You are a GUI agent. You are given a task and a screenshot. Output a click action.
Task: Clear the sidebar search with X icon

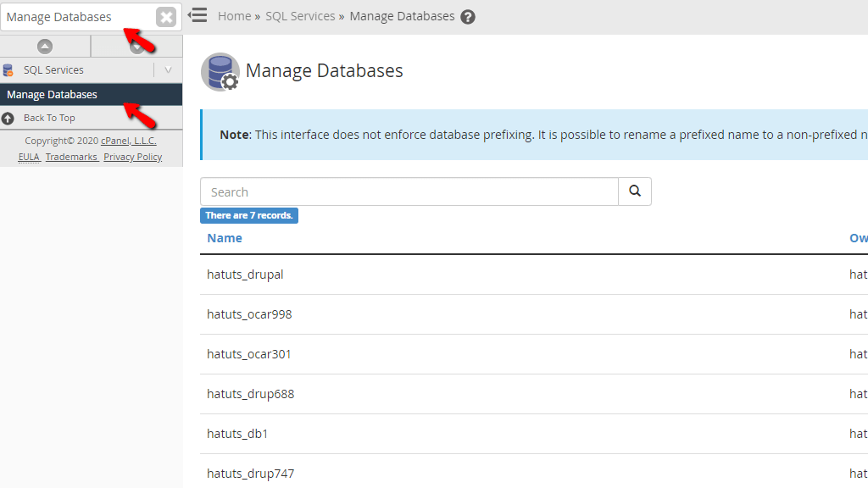[166, 17]
